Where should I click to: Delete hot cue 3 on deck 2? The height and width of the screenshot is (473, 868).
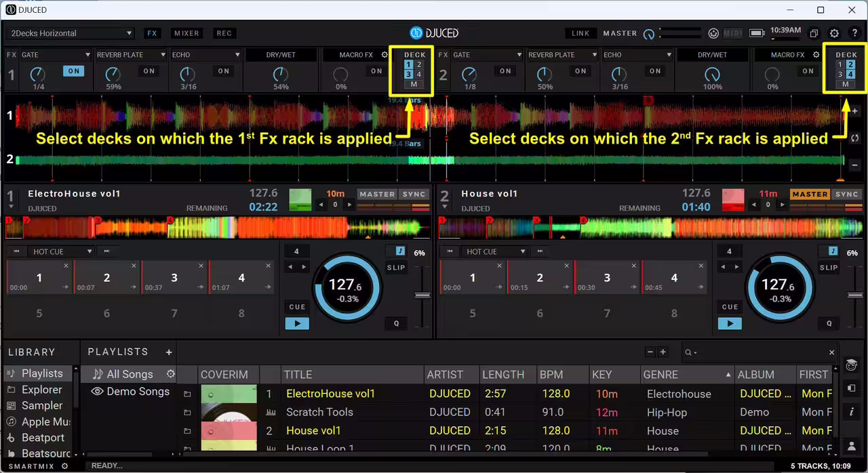[x=634, y=266]
